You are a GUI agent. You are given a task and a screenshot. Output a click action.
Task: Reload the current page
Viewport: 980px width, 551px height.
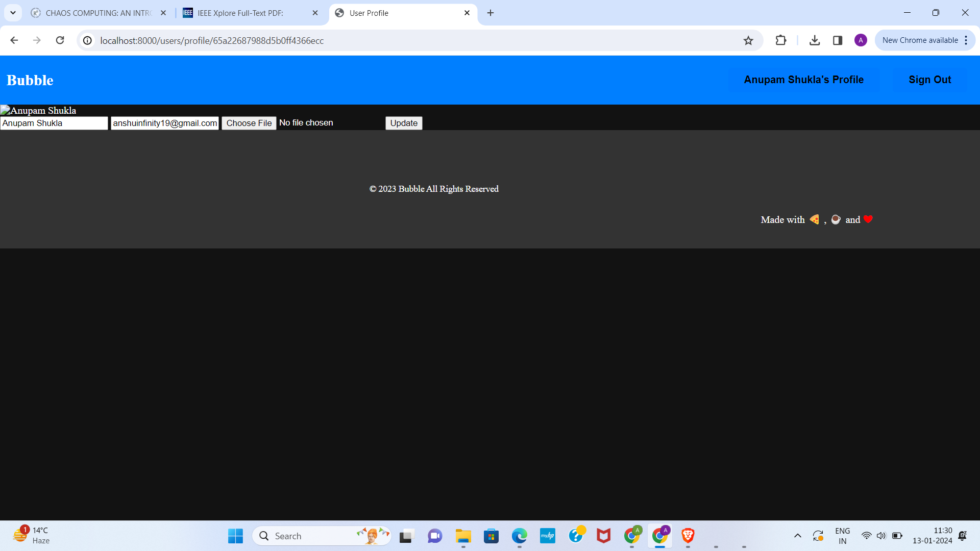(x=60, y=40)
